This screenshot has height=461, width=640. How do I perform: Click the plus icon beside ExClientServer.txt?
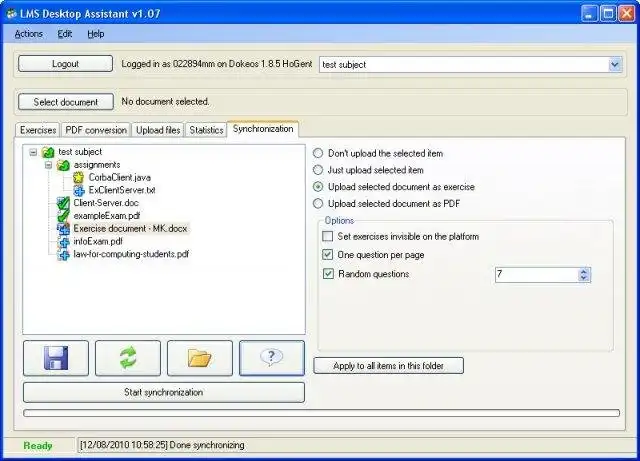point(78,190)
